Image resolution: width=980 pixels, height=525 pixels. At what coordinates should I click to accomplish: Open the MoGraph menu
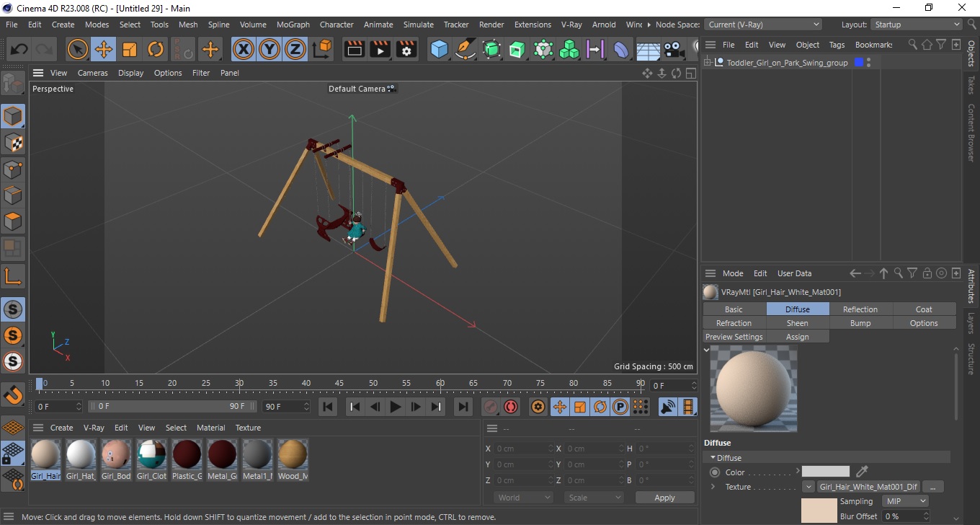click(293, 25)
